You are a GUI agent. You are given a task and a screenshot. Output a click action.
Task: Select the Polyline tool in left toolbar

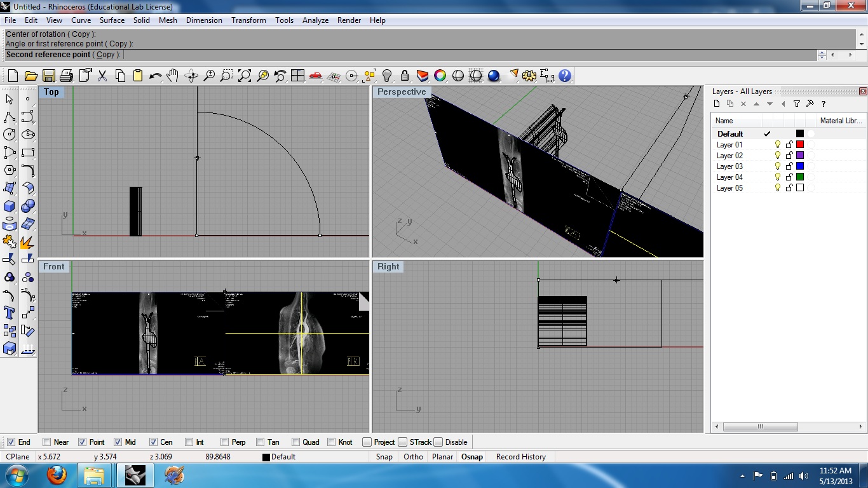point(10,117)
